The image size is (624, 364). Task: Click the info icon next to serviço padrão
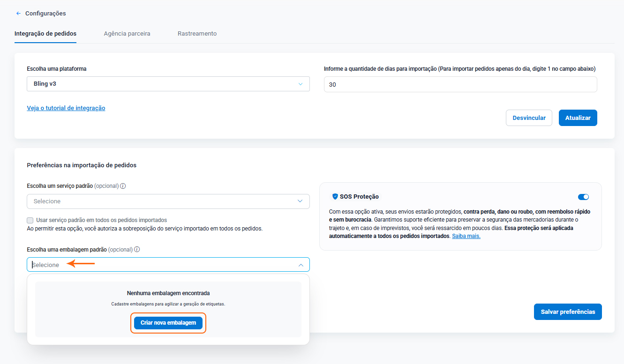coord(123,186)
